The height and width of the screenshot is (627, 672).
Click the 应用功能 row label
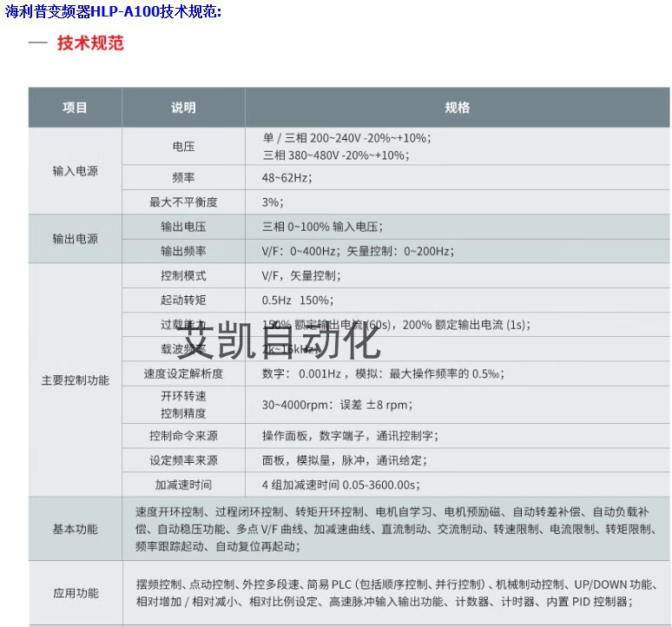coord(75,593)
